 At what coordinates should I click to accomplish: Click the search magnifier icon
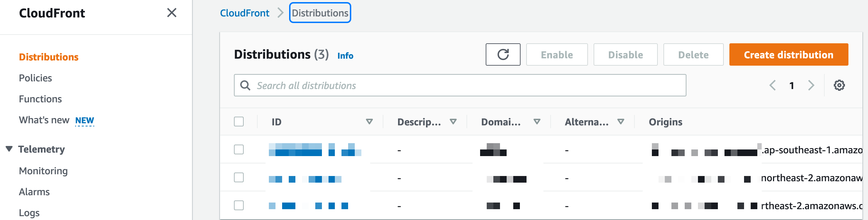(245, 85)
